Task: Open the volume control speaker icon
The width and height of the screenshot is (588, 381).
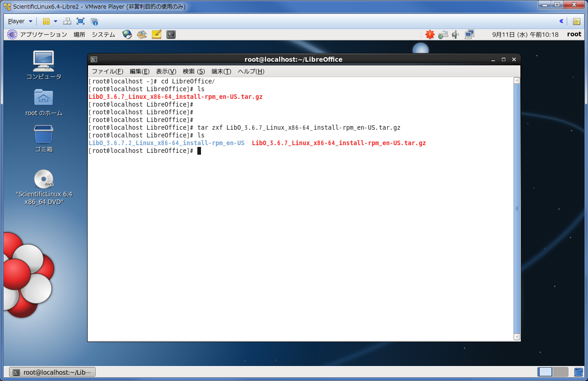Action: [456, 34]
